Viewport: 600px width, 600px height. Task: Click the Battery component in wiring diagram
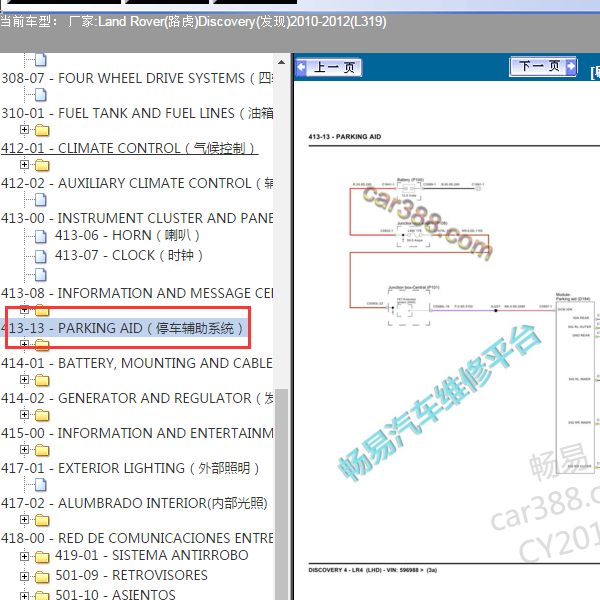click(x=409, y=189)
